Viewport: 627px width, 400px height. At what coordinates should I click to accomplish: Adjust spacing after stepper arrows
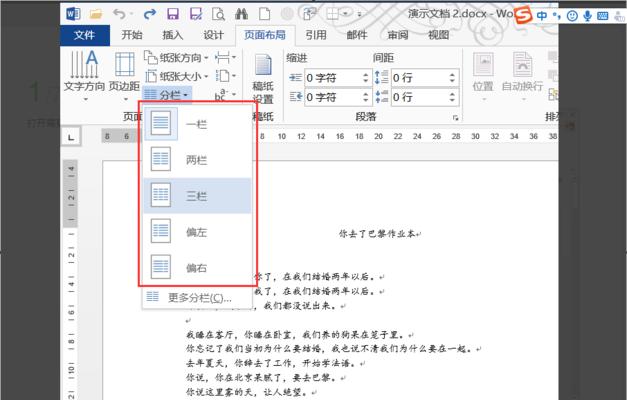tap(452, 97)
